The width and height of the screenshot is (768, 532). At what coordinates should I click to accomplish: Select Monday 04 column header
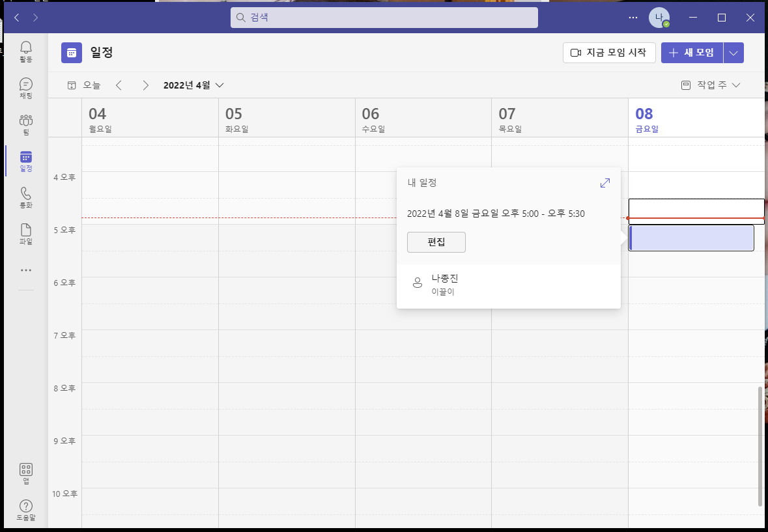coord(150,118)
